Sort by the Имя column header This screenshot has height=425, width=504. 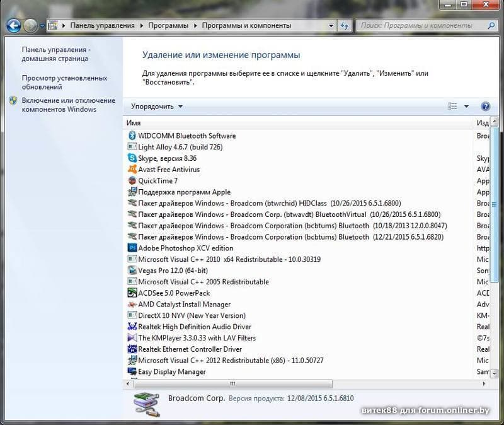click(x=298, y=123)
